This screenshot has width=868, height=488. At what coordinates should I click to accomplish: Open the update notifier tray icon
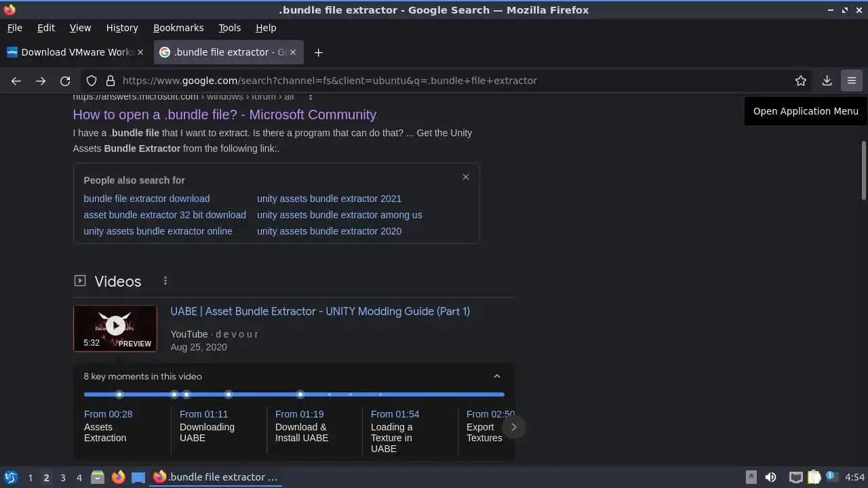click(x=831, y=477)
